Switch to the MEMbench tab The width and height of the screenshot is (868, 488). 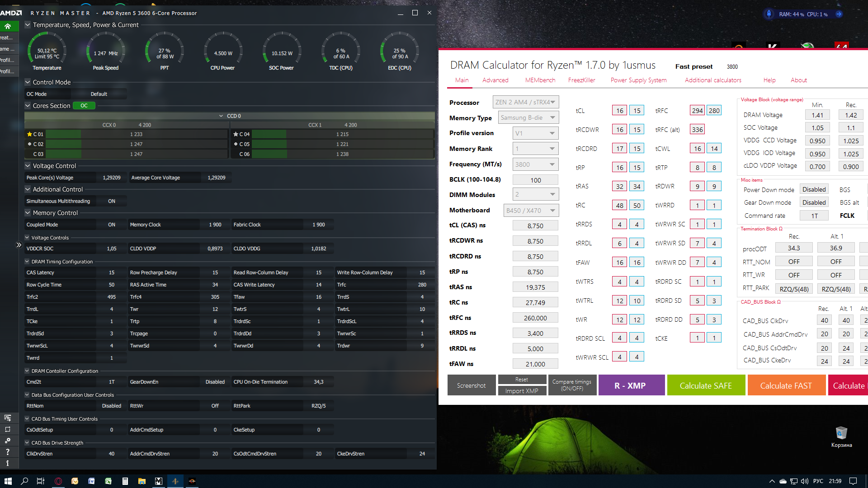[540, 80]
